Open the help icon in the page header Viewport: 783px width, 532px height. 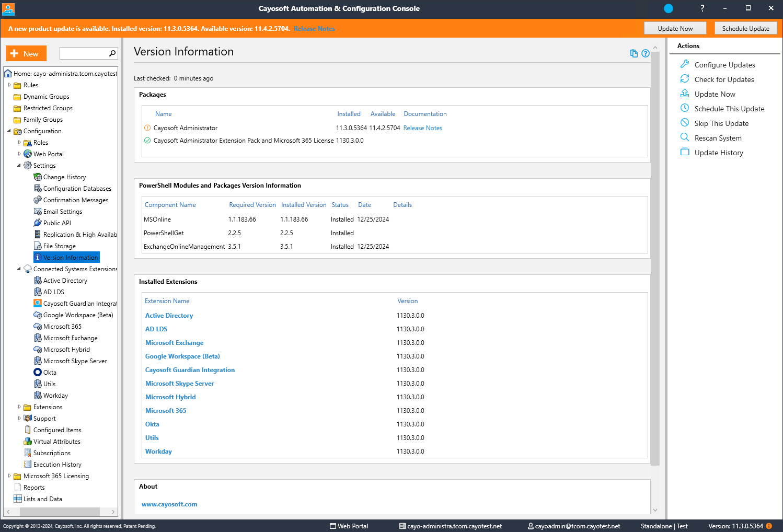[646, 53]
